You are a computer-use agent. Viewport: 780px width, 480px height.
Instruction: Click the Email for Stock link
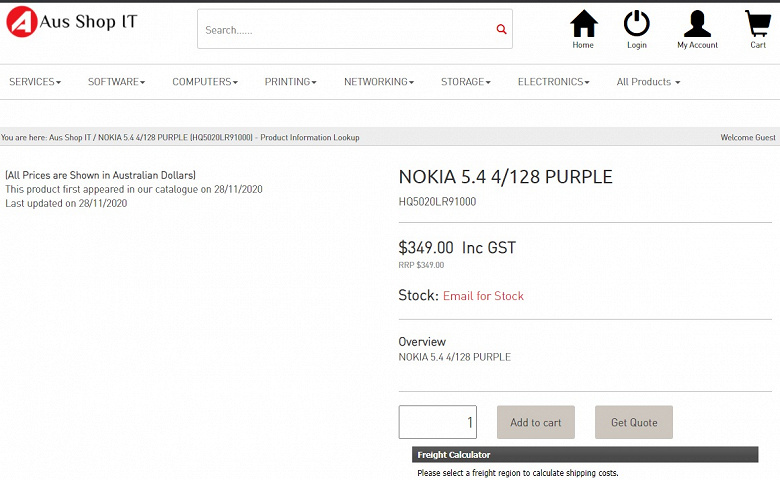click(x=483, y=296)
